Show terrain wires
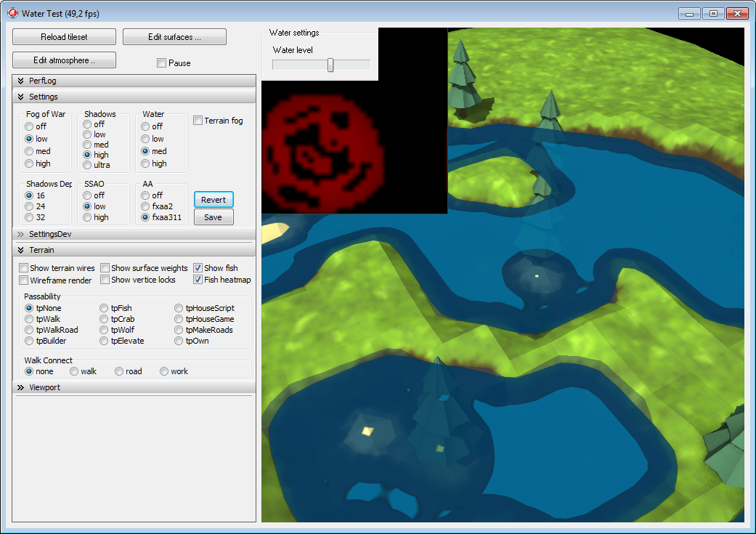The width and height of the screenshot is (756, 534). click(x=23, y=267)
